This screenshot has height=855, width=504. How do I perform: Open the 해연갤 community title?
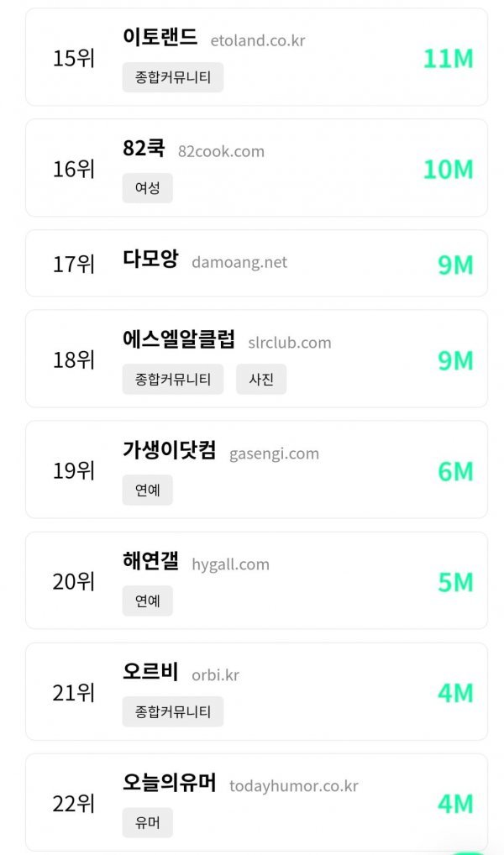click(150, 562)
